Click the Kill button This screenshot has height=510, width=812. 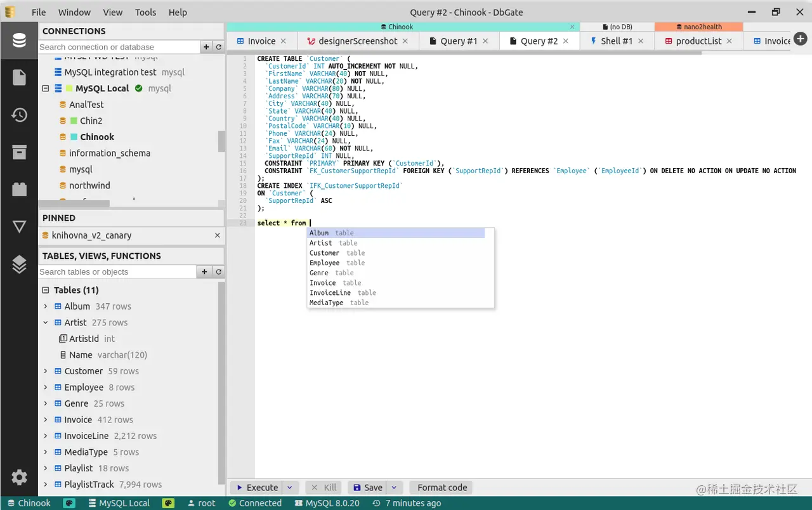[324, 488]
